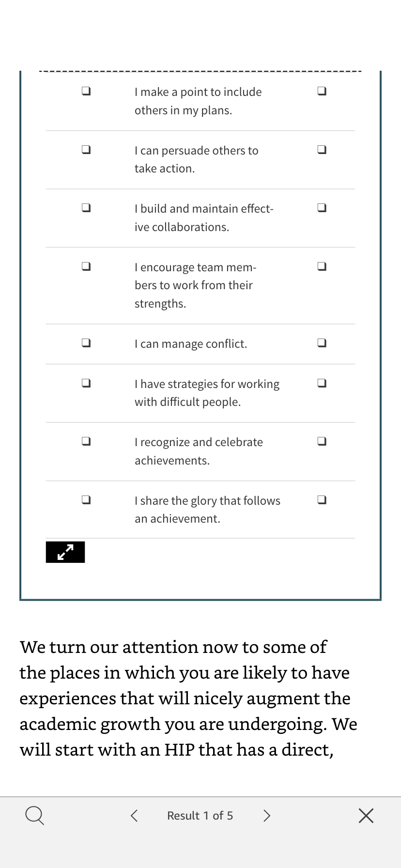Go to previous search result
Viewport: 401px width, 868px height.
pyautogui.click(x=134, y=816)
